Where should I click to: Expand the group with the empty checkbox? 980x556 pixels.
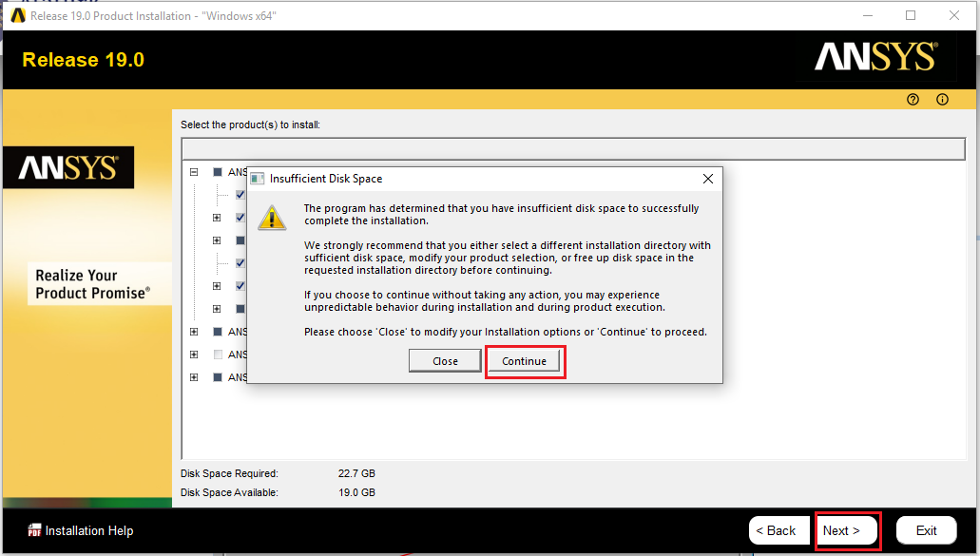tap(194, 355)
